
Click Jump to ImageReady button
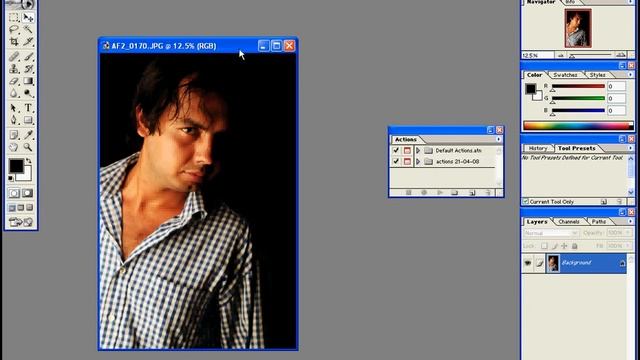point(21,222)
